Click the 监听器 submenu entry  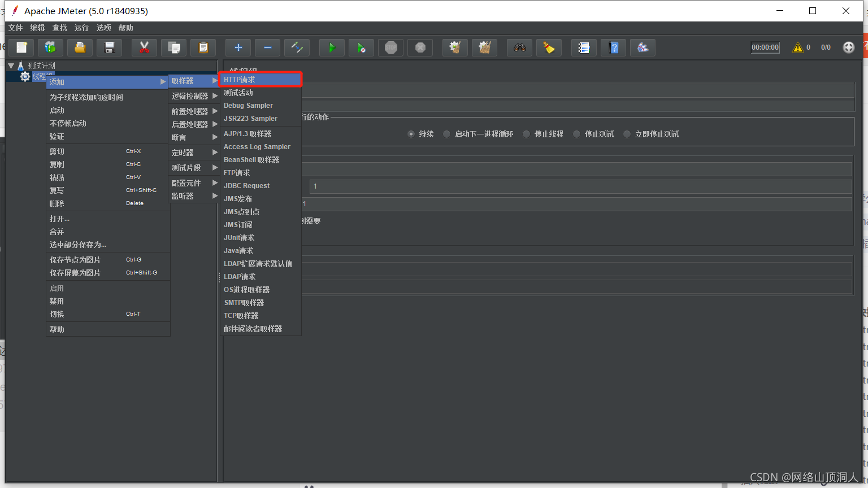coord(194,196)
